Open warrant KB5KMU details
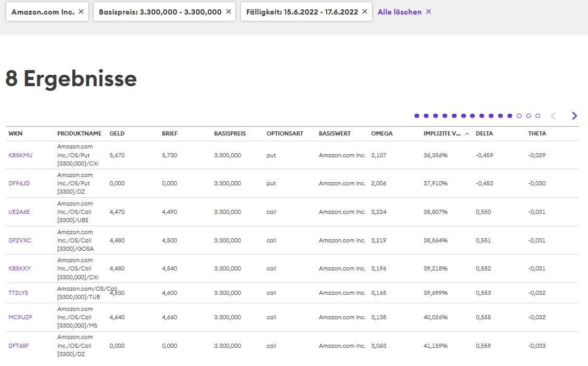 click(x=20, y=155)
